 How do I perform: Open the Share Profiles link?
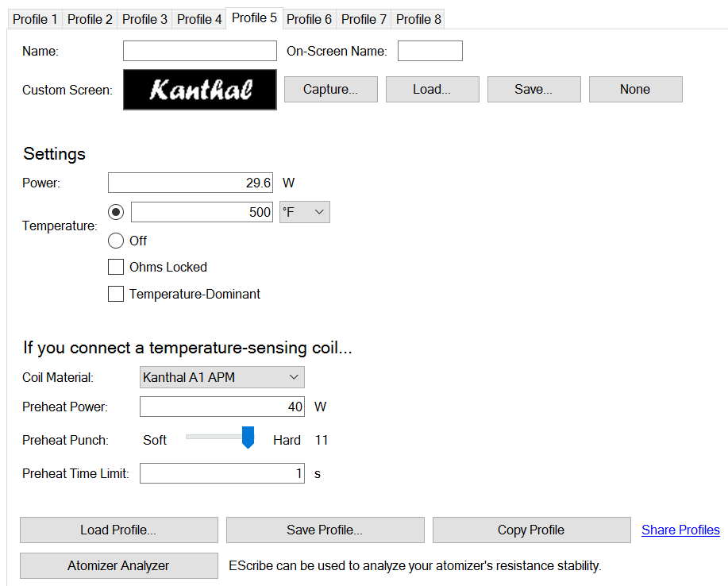click(680, 530)
